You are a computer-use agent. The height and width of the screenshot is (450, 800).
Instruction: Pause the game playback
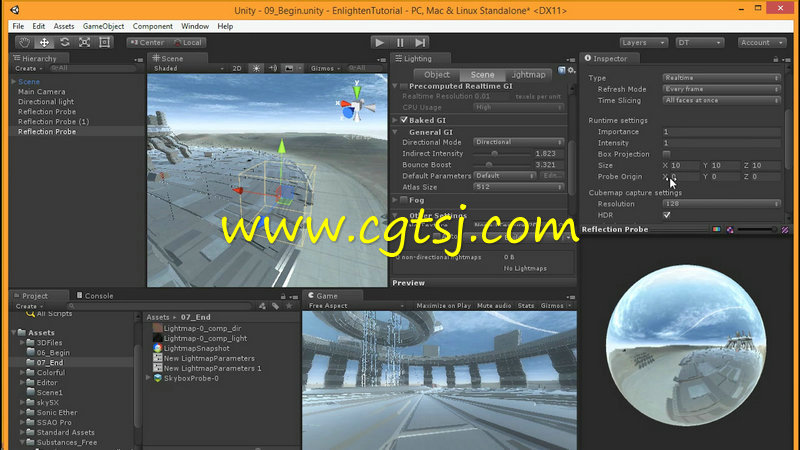click(400, 42)
